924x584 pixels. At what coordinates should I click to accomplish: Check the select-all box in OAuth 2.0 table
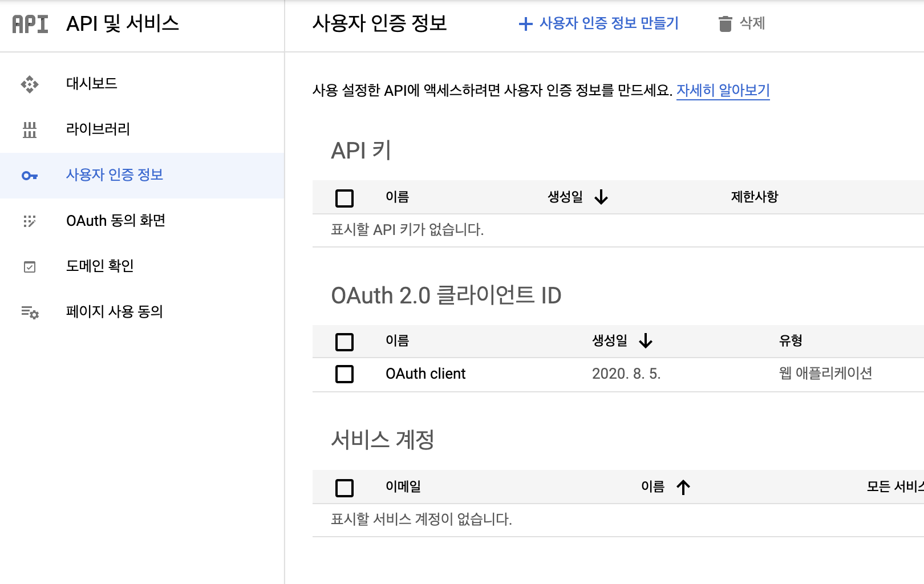point(345,342)
